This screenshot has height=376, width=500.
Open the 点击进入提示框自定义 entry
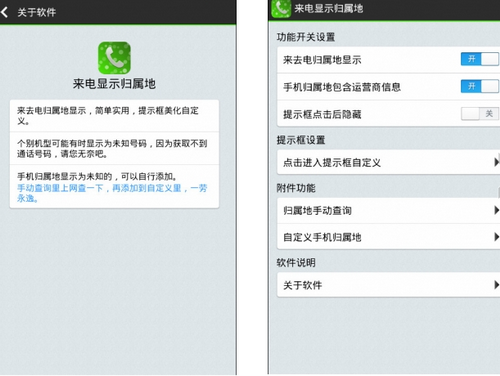pos(388,162)
